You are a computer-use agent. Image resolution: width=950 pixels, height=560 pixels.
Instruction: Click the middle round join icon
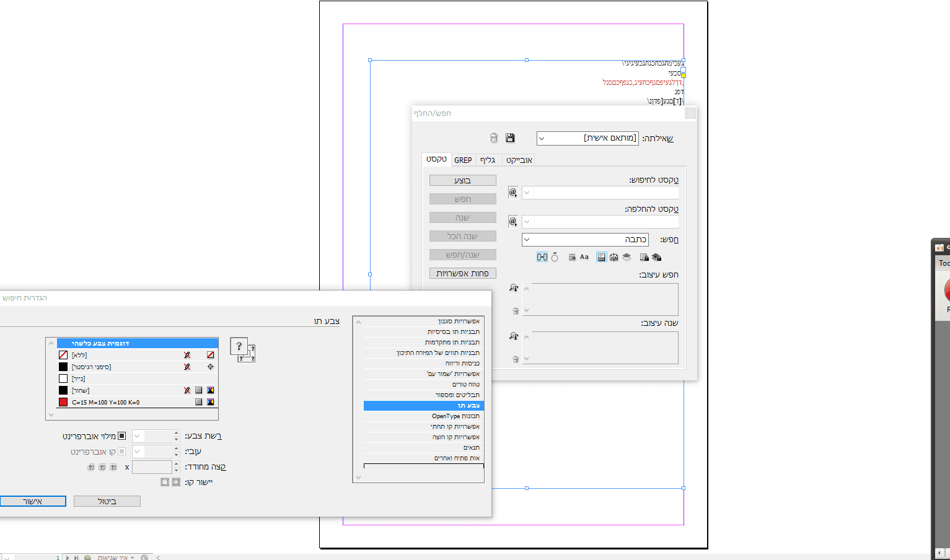click(102, 467)
